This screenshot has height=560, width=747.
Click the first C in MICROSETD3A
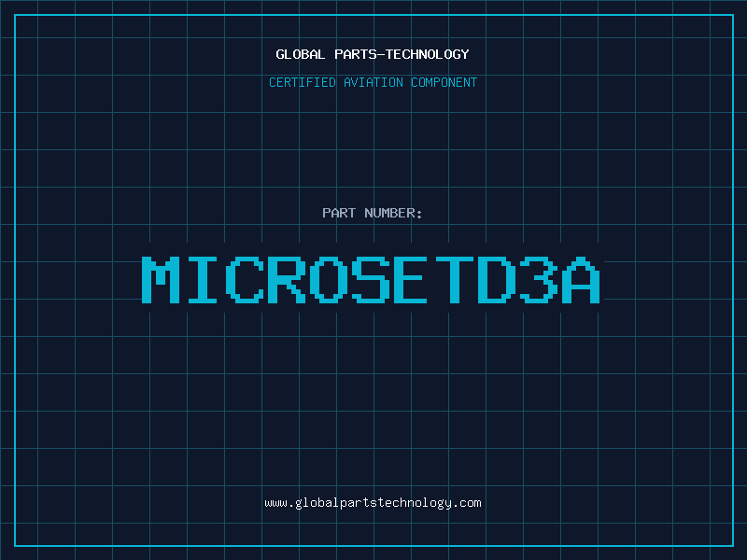click(x=245, y=279)
